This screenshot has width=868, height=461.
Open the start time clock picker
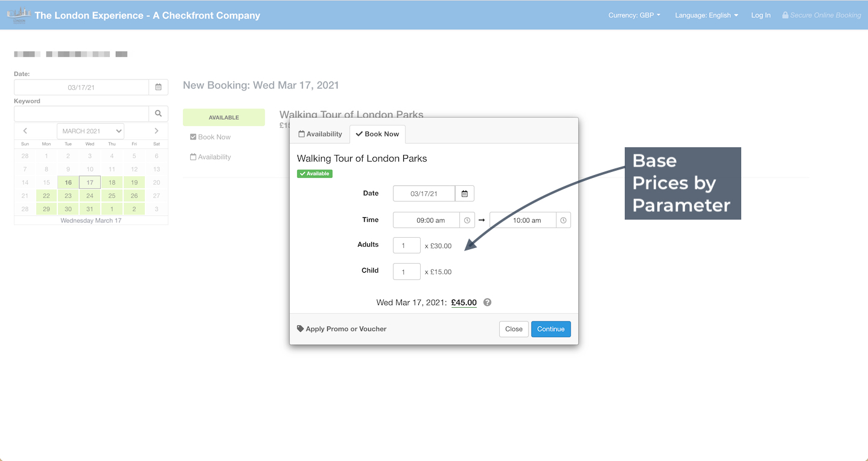[467, 220]
